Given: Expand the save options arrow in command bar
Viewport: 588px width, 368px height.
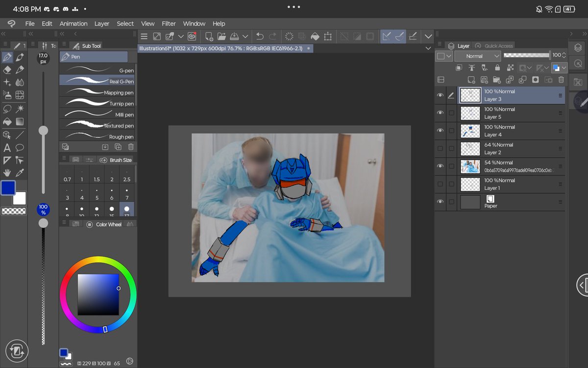Looking at the screenshot, I should point(245,36).
